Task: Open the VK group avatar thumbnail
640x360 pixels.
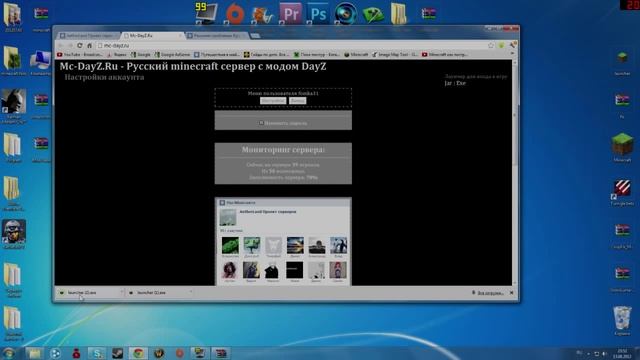Action: [228, 218]
